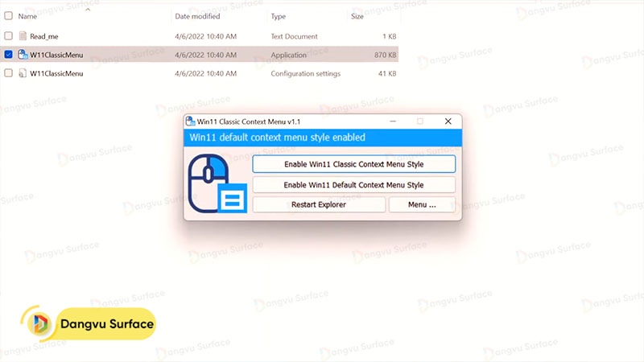Image resolution: width=644 pixels, height=362 pixels.
Task: Click Enable Win11 Default Context Menu Style
Action: pyautogui.click(x=353, y=185)
